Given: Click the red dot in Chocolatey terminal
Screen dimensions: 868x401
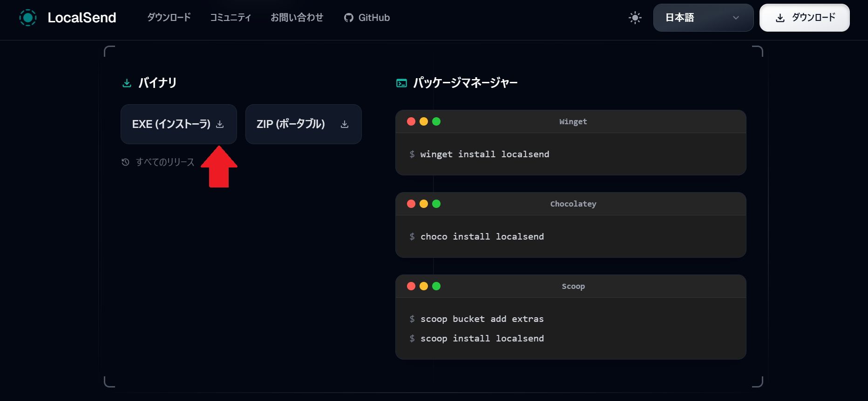Looking at the screenshot, I should [x=411, y=204].
